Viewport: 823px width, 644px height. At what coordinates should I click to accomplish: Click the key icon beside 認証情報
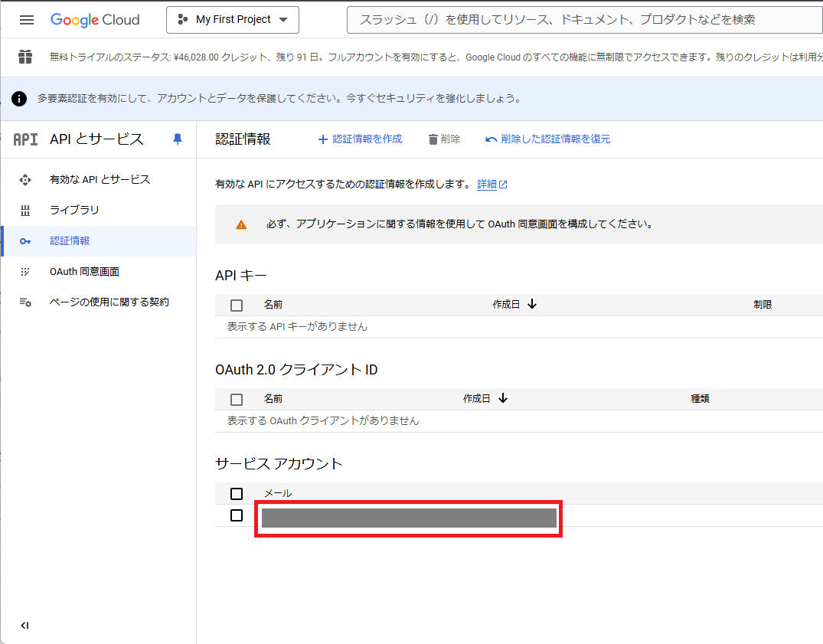point(25,241)
